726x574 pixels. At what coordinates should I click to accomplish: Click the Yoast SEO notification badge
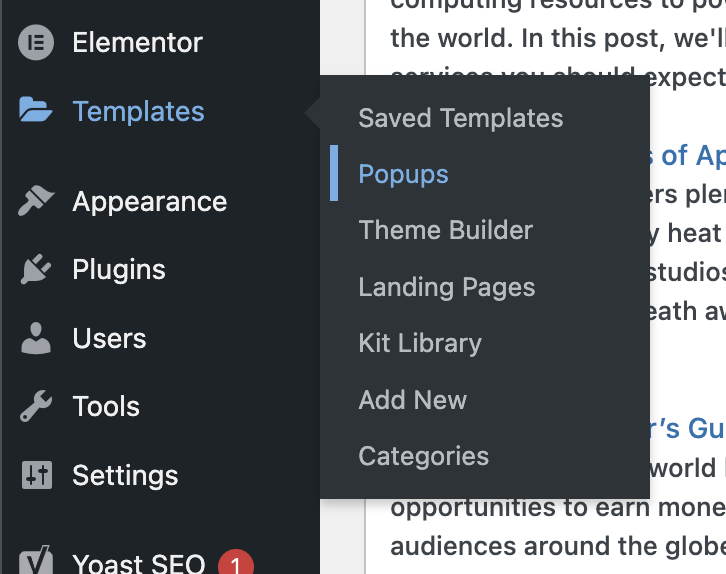(236, 562)
